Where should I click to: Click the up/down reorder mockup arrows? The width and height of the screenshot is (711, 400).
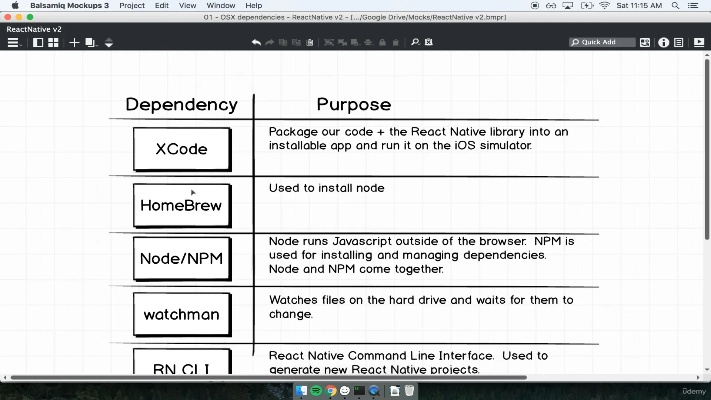click(x=109, y=43)
